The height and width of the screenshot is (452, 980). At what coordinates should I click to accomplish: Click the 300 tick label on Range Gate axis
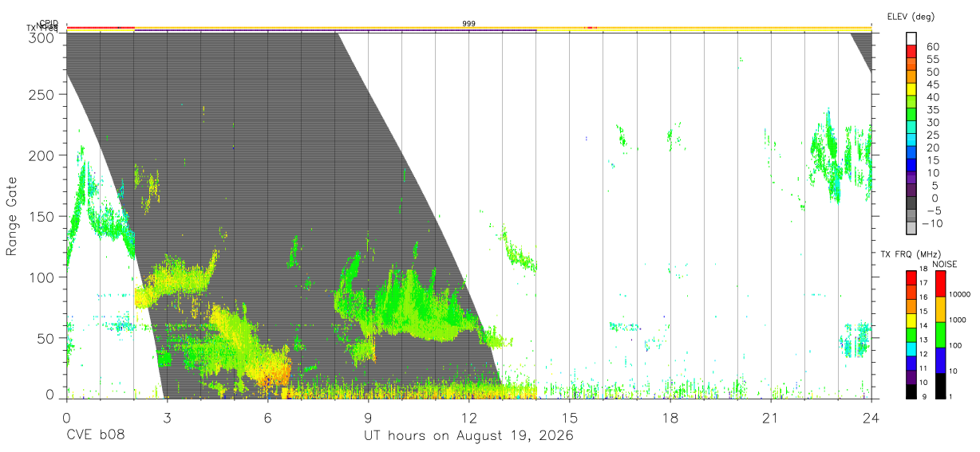click(41, 37)
